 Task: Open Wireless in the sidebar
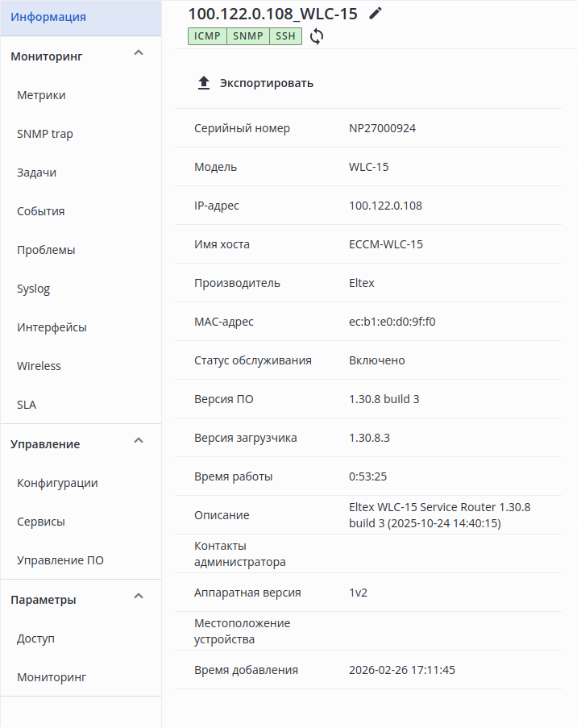tap(39, 366)
